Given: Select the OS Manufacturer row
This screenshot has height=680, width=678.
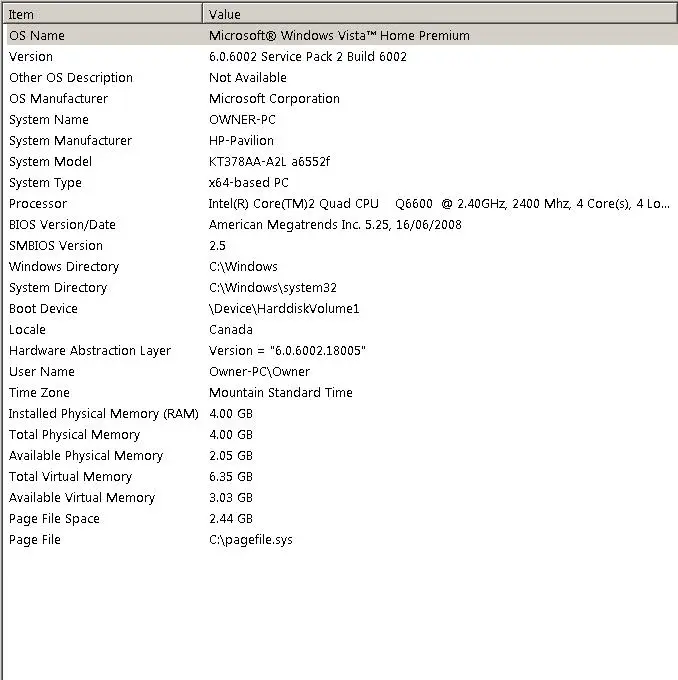Looking at the screenshot, I should [x=58, y=98].
